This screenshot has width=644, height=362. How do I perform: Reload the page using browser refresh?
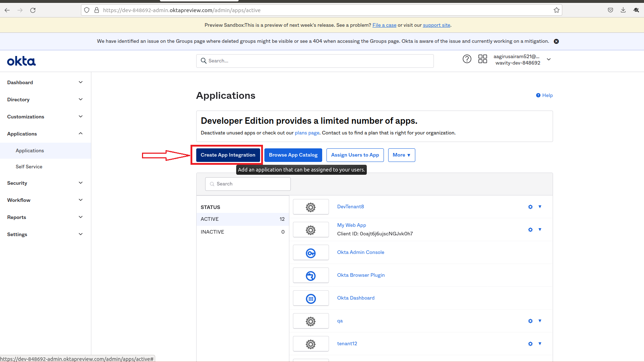pyautogui.click(x=33, y=10)
